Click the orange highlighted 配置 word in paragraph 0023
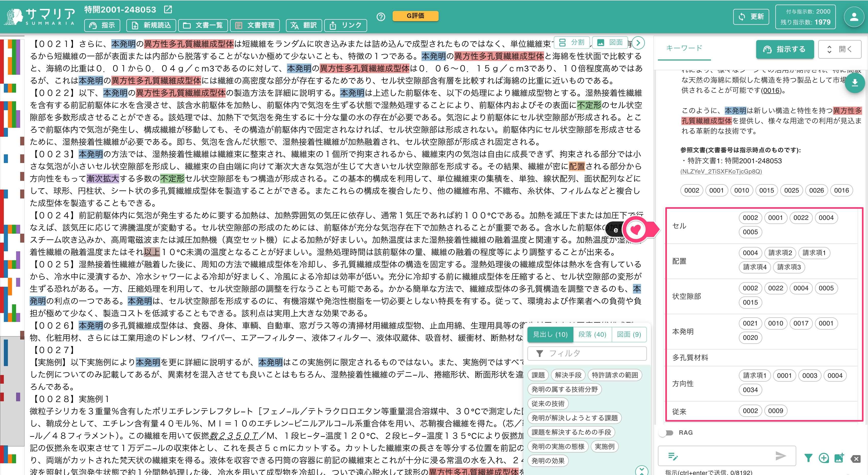Screen dimensions: 868x475 click(577, 167)
